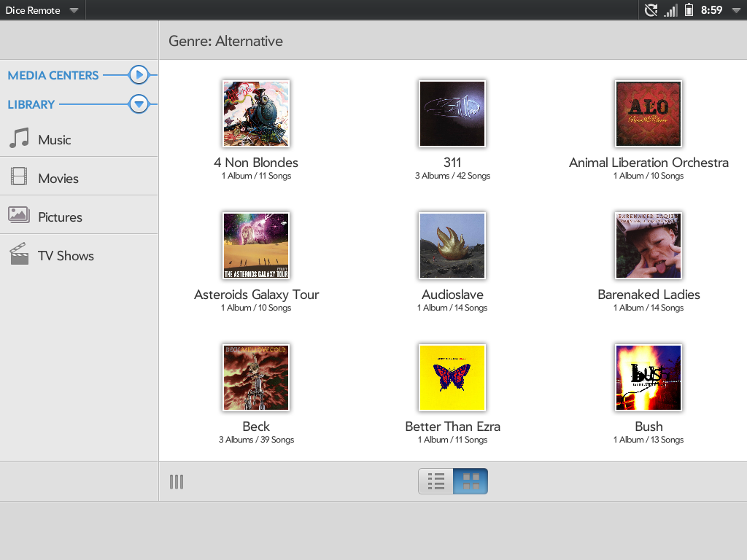Click the TV Shows clapperboard icon

point(19,254)
